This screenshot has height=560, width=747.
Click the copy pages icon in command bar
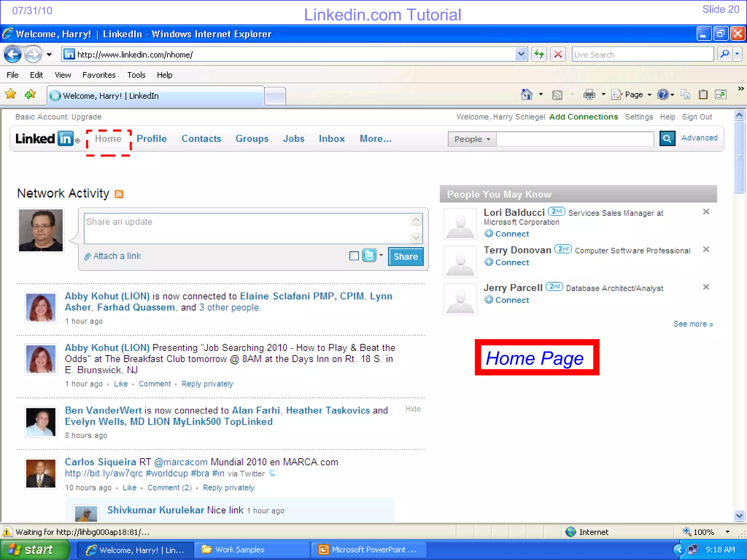coord(685,94)
